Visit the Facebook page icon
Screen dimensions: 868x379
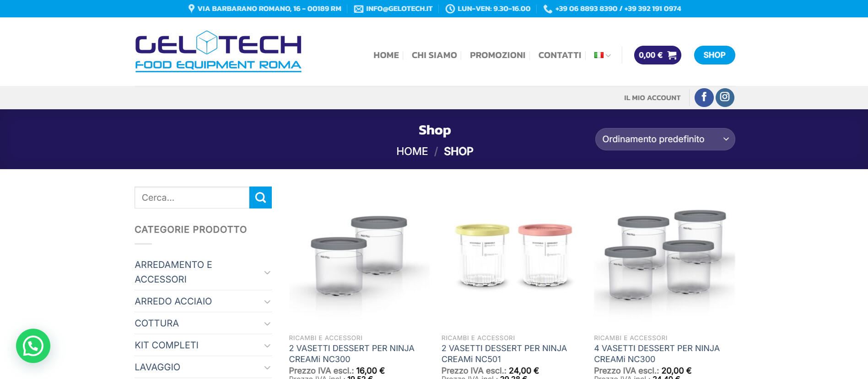[704, 97]
